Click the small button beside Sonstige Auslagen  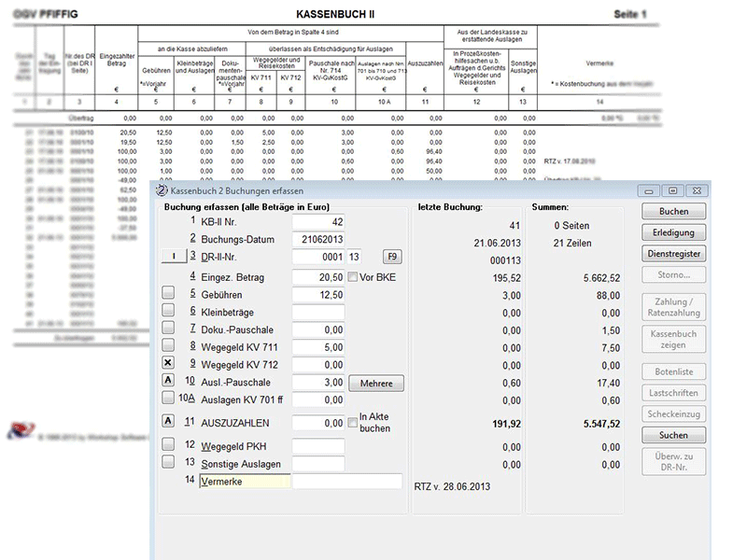click(x=169, y=462)
